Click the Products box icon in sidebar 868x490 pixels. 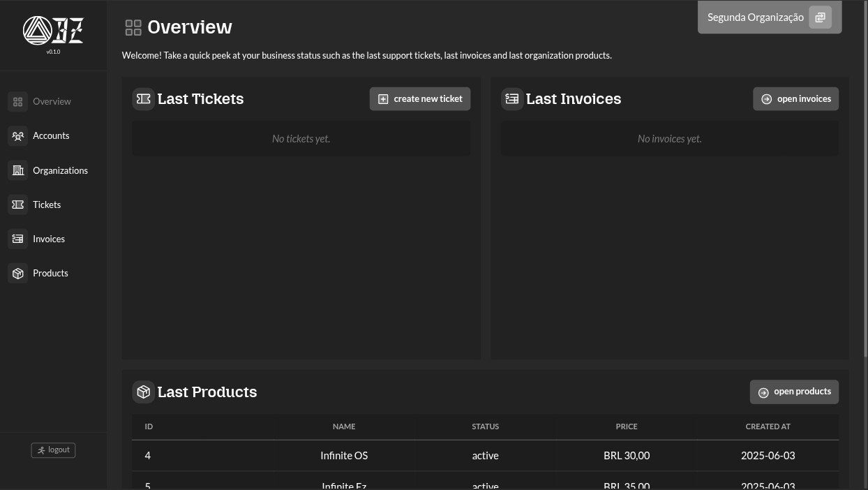click(18, 273)
